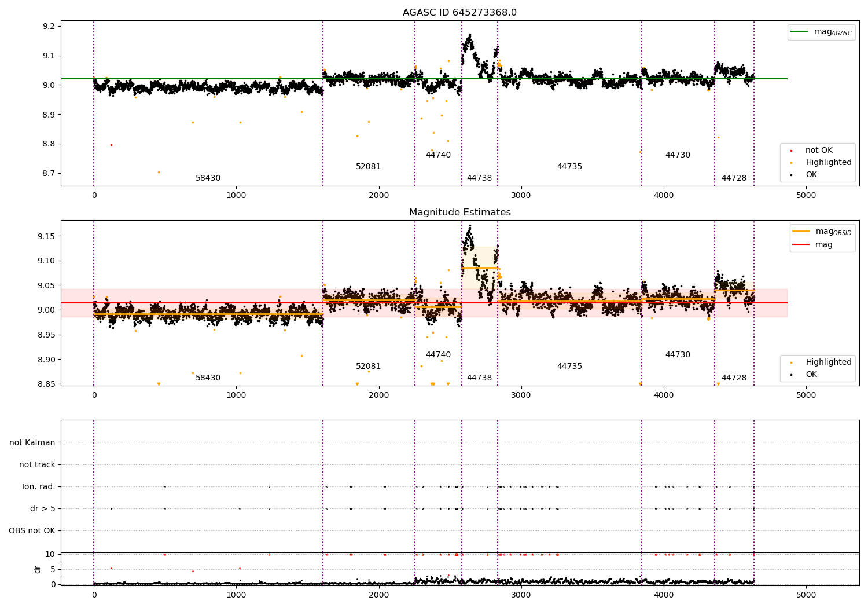The width and height of the screenshot is (868, 608).
Task: Click the 'Ion. rad.' row label
Action: [39, 486]
